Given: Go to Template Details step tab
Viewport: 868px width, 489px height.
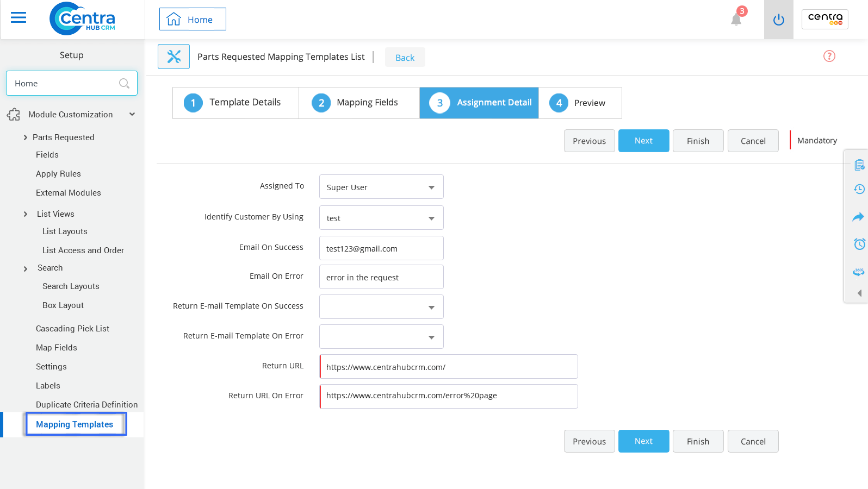Looking at the screenshot, I should (x=235, y=103).
